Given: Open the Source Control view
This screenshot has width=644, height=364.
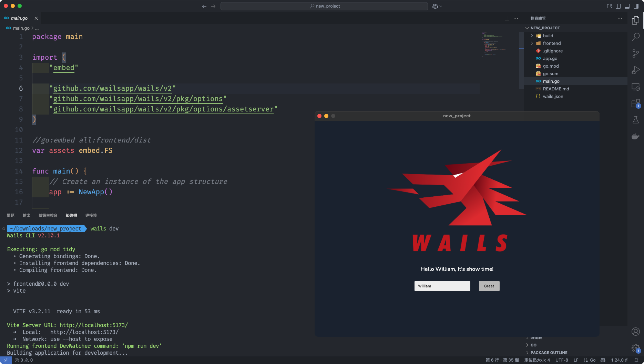Looking at the screenshot, I should [x=636, y=53].
